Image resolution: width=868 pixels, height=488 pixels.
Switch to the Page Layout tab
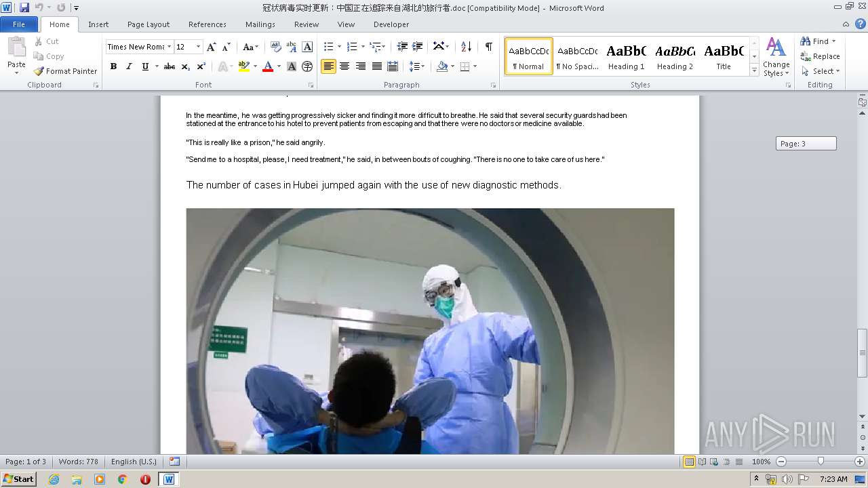149,24
